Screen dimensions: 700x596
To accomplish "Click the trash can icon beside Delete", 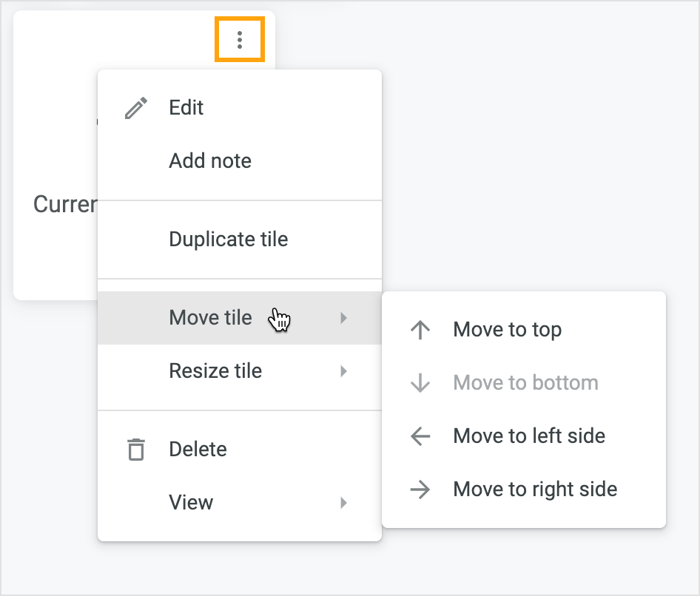I will coord(136,450).
